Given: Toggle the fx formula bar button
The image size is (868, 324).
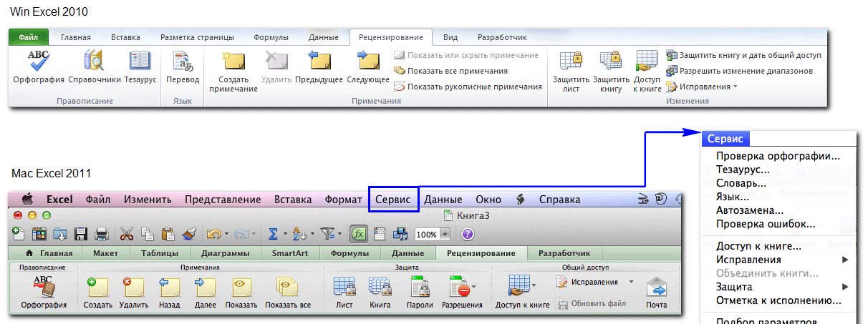Looking at the screenshot, I should click(359, 233).
